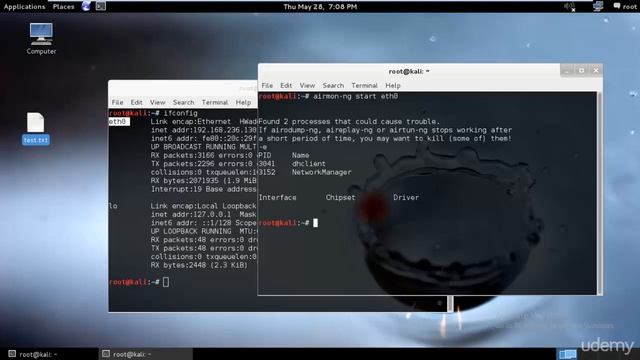Open View menu in back ifconfig terminal
Screen dimensions: 640x360
pyautogui.click(x=157, y=102)
